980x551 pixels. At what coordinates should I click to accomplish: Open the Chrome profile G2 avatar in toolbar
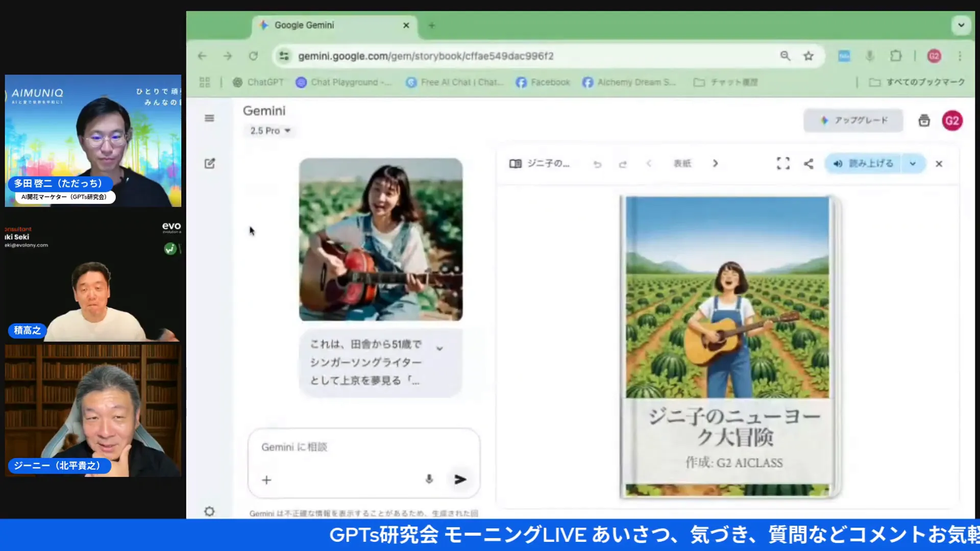click(x=934, y=56)
